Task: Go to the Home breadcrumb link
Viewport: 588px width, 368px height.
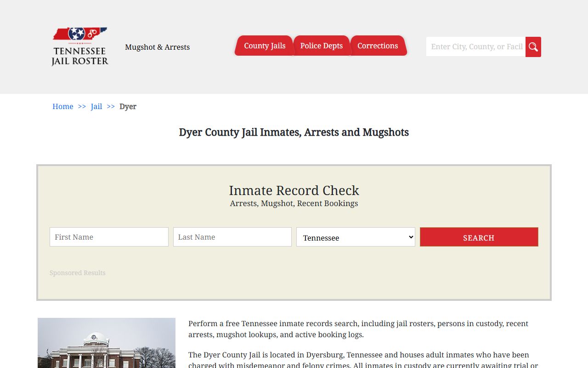Action: pyautogui.click(x=63, y=106)
